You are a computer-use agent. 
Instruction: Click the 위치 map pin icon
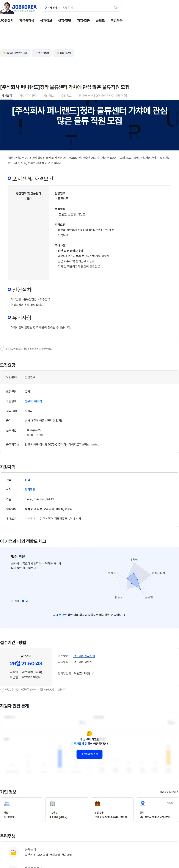coord(143,804)
